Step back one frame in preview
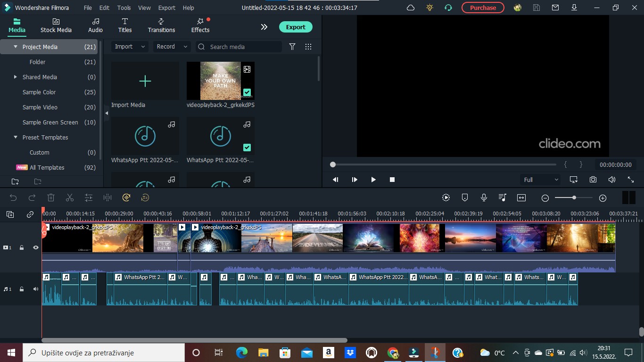Screen dimensions: 644x362 (x=336, y=180)
